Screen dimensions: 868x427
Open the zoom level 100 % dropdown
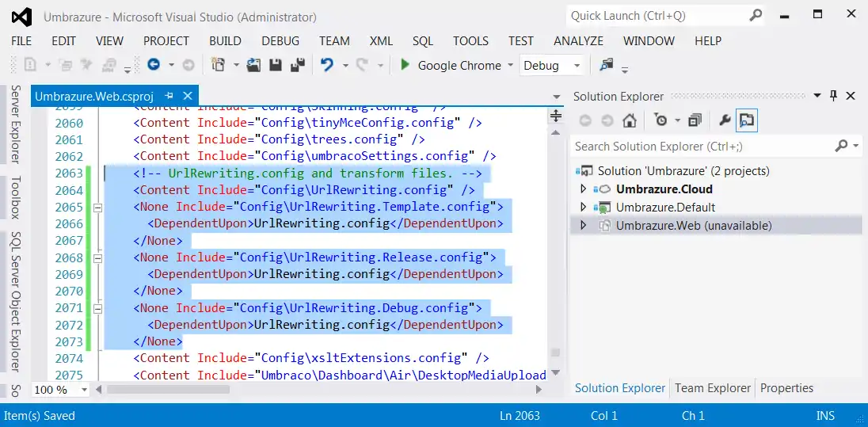tap(84, 390)
